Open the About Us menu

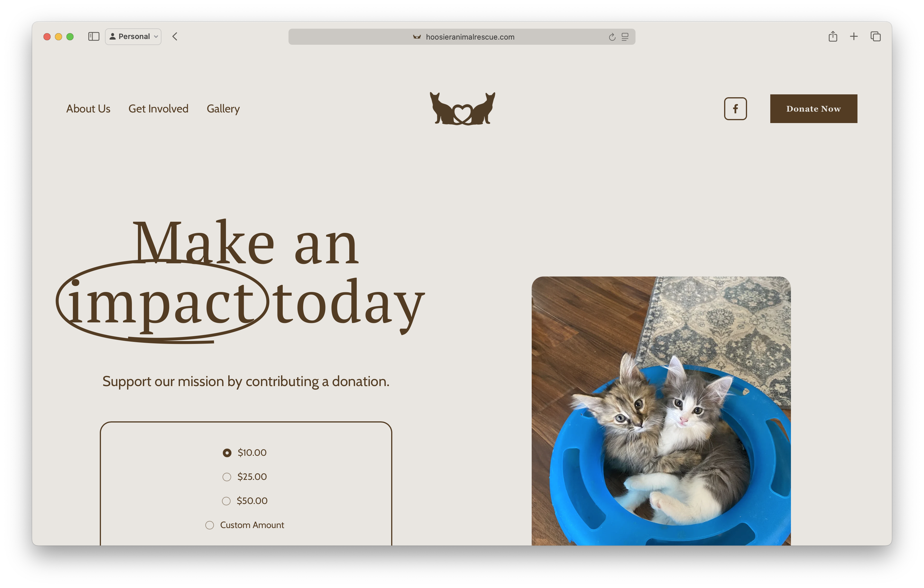88,109
